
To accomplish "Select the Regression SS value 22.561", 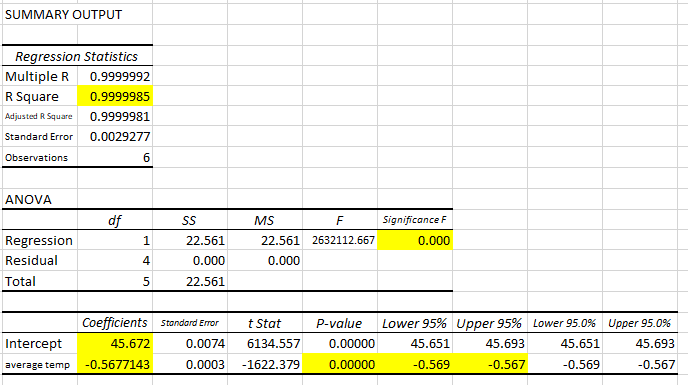I will 190,240.
